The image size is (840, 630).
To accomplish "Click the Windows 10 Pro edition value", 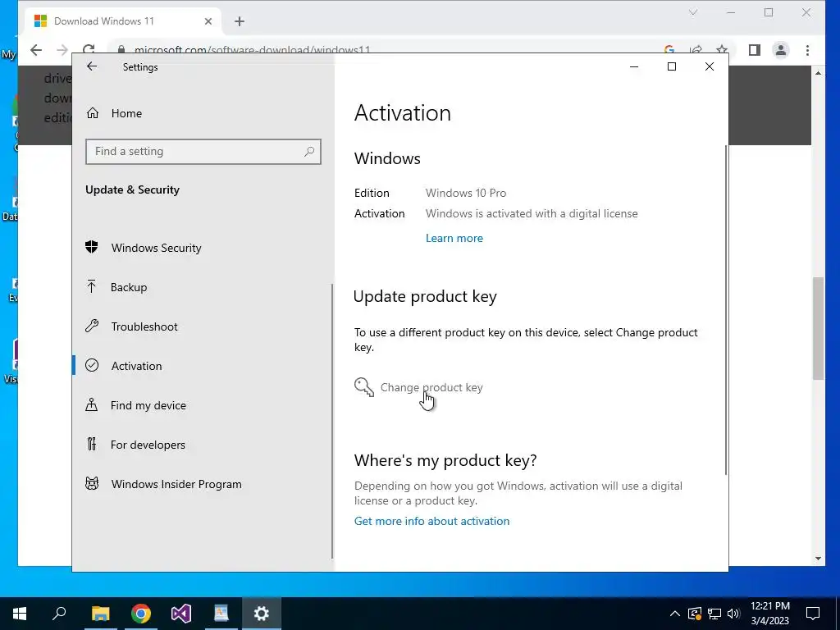I will 466,193.
